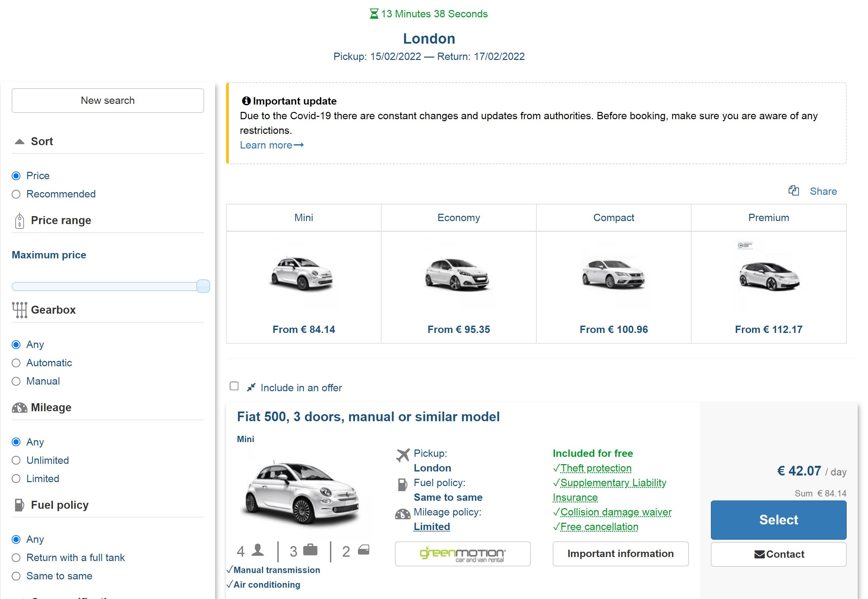Switch to the Premium category tab
The width and height of the screenshot is (868, 599).
pos(768,218)
